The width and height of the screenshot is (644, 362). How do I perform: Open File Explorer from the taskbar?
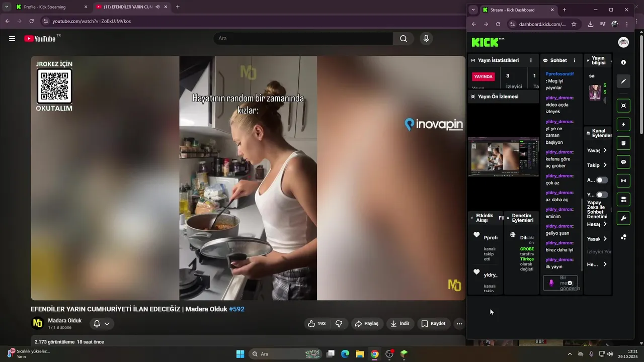click(360, 354)
